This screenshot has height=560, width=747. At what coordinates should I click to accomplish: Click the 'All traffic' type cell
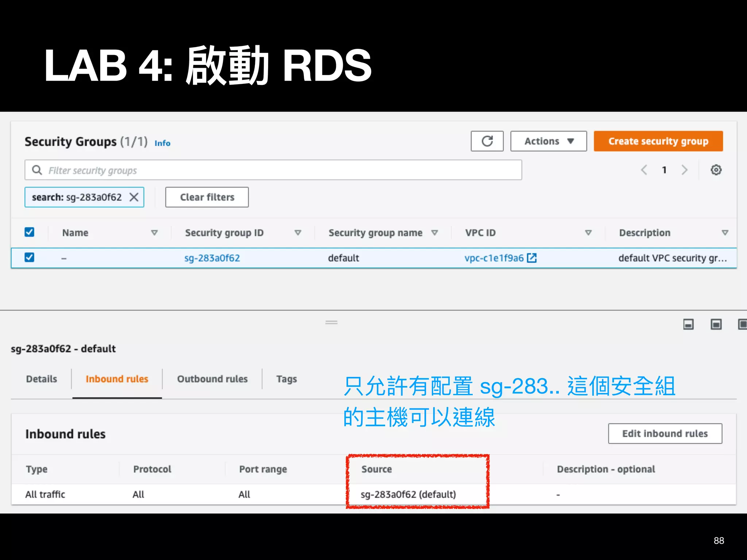pyautogui.click(x=45, y=494)
